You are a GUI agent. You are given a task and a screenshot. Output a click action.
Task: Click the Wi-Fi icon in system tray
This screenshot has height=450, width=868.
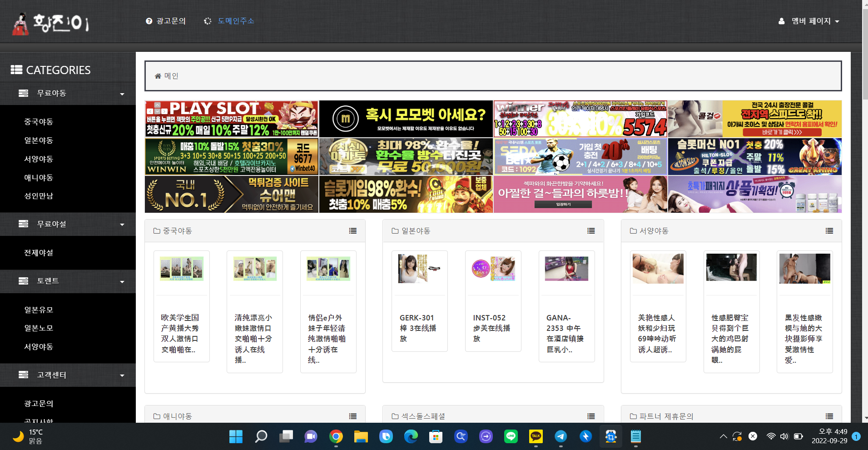[771, 436]
